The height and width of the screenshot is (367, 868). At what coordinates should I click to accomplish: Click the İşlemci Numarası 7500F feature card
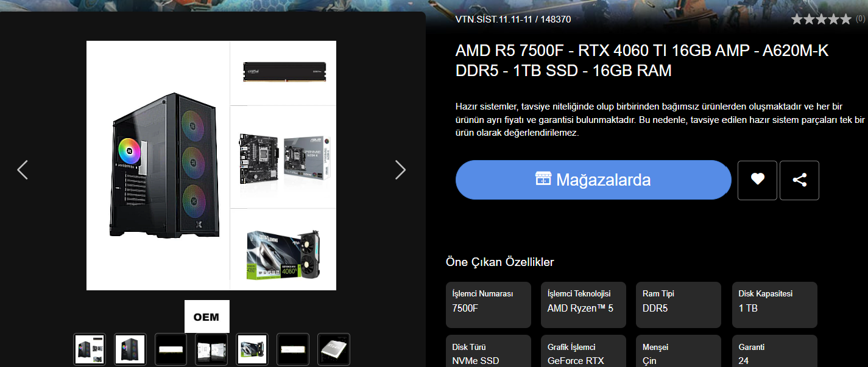pos(488,305)
